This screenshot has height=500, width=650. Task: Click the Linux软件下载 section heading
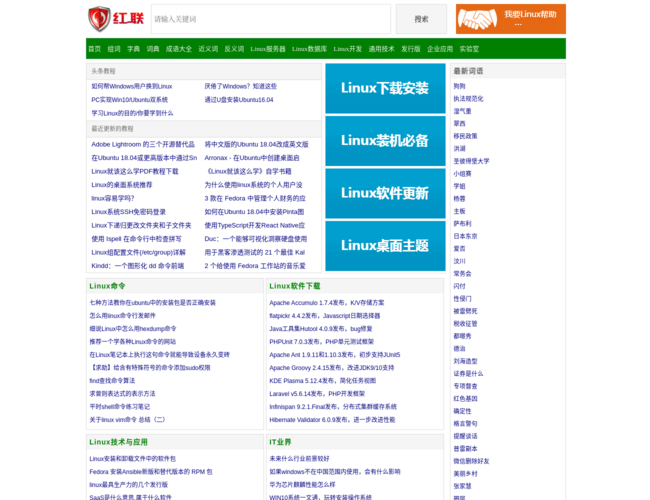tap(295, 286)
